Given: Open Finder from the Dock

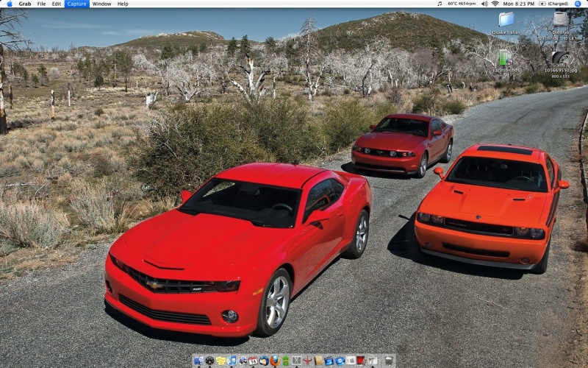Looking at the screenshot, I should [199, 361].
